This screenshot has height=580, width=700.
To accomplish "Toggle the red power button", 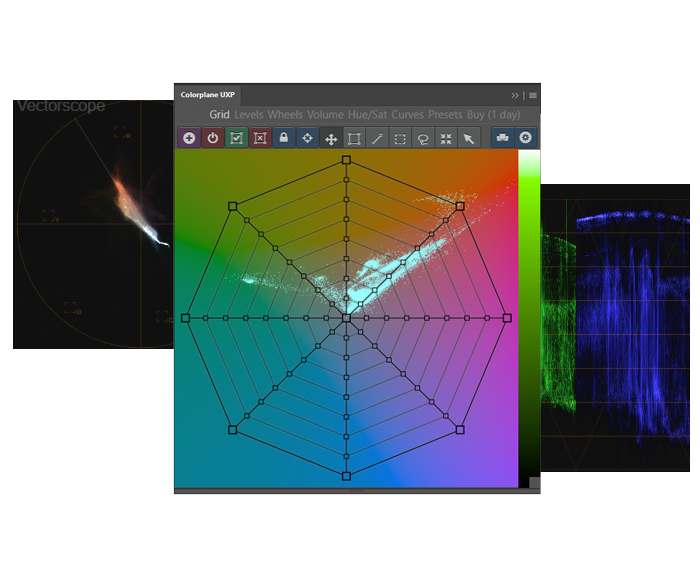I will [x=212, y=138].
